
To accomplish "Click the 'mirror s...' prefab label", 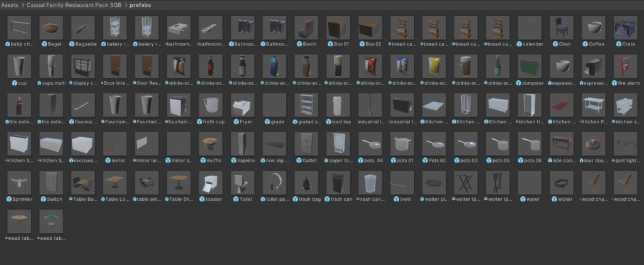I will point(181,161).
